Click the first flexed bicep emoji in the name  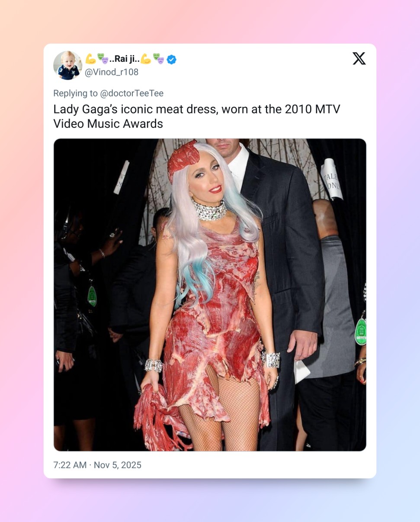point(90,59)
